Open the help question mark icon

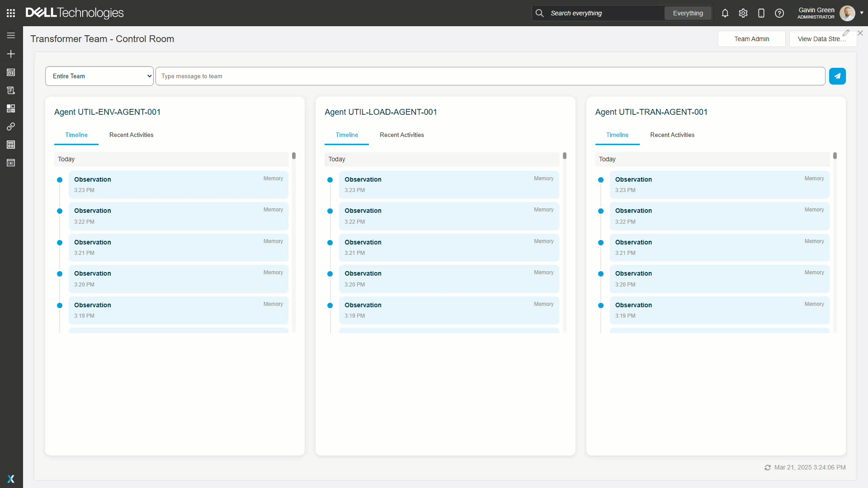pos(779,13)
